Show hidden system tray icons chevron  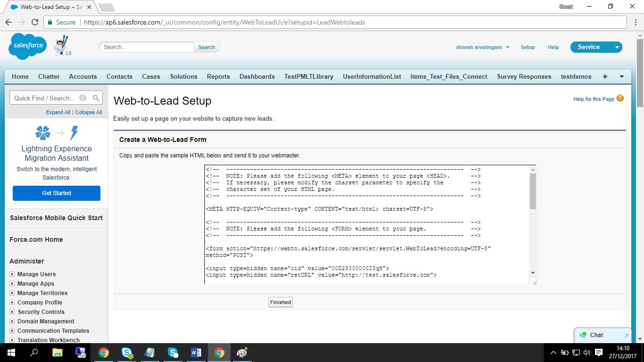click(553, 353)
